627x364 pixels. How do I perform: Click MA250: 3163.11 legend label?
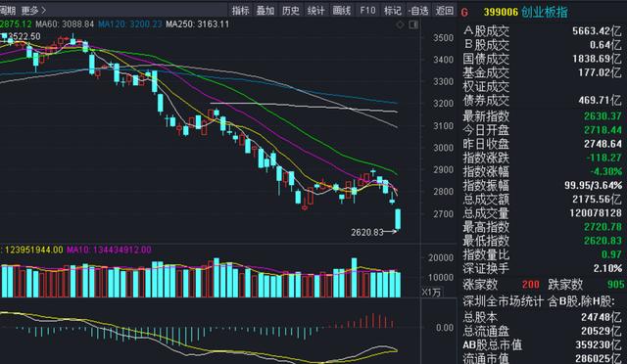click(x=198, y=24)
